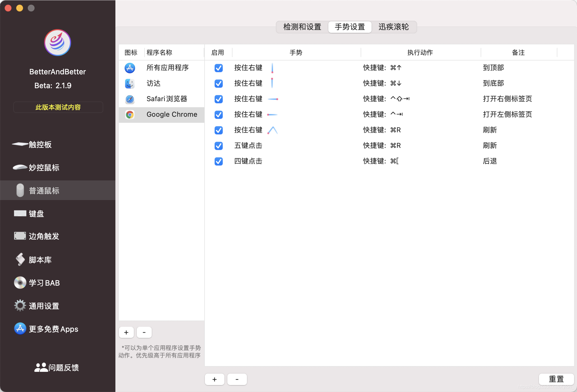Open 学习BAB disc icon item
This screenshot has width=577, height=392.
click(44, 283)
